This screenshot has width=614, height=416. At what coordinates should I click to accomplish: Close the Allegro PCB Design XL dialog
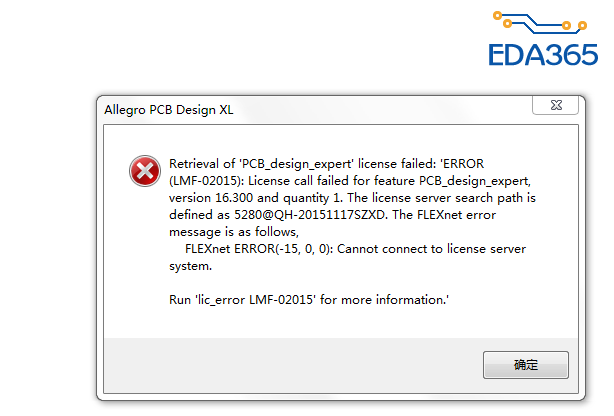552,106
